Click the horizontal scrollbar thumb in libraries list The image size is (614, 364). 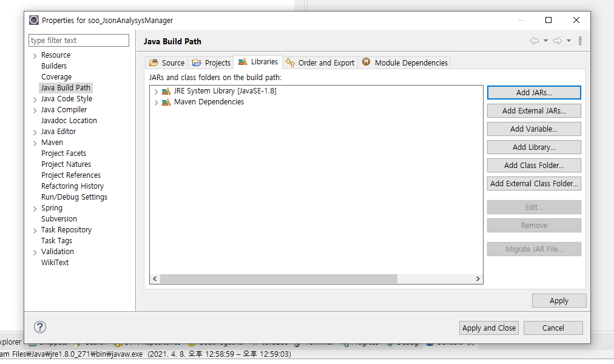pos(278,278)
